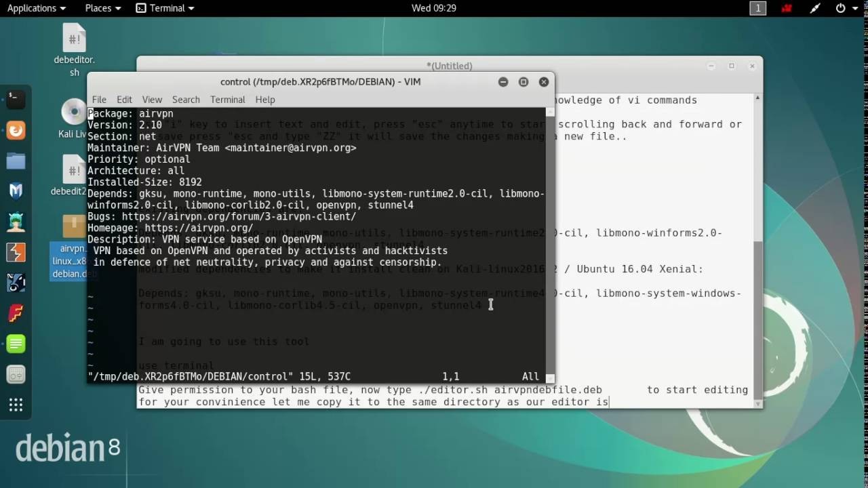Click the Description: VPN service line
Screen dimensions: 868x488
tap(205, 239)
